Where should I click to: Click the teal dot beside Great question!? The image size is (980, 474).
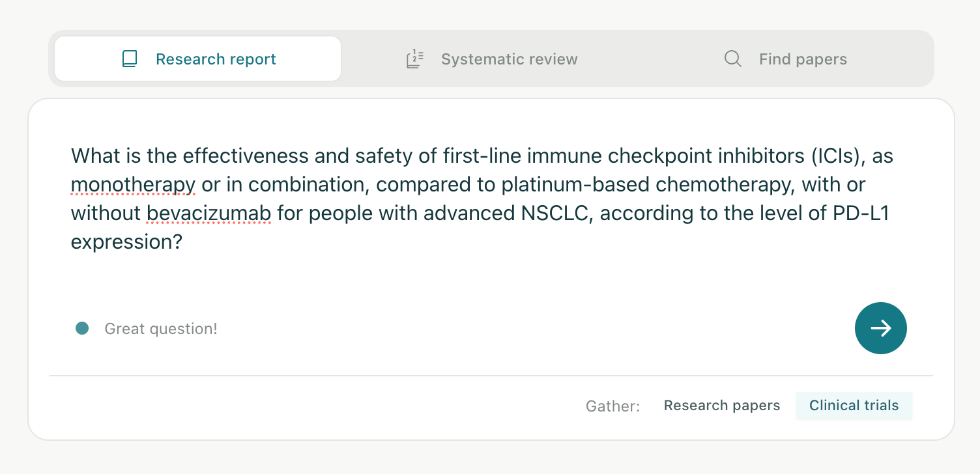[82, 328]
